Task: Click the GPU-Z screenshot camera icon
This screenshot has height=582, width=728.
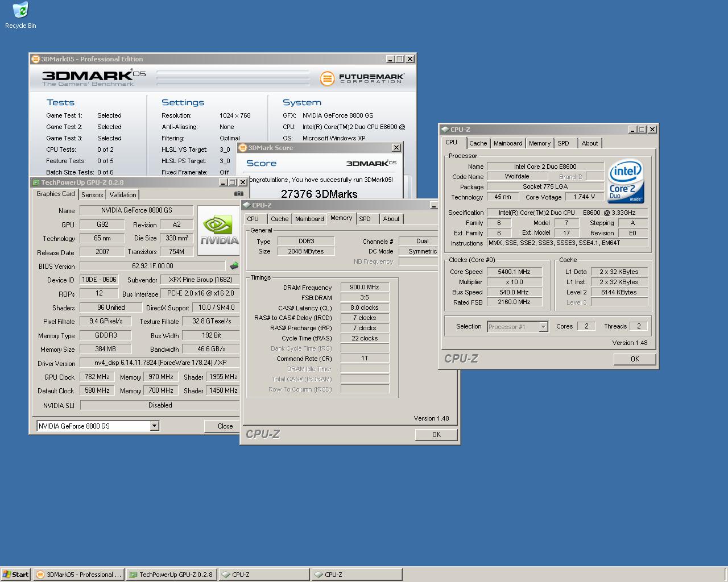Action: point(239,194)
